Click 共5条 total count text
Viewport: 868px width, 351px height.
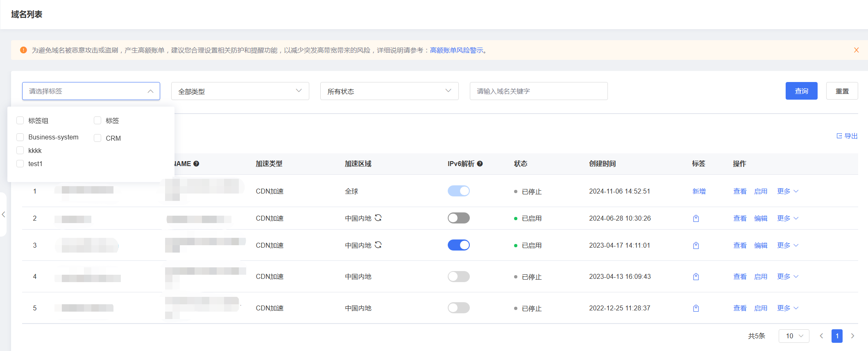757,336
